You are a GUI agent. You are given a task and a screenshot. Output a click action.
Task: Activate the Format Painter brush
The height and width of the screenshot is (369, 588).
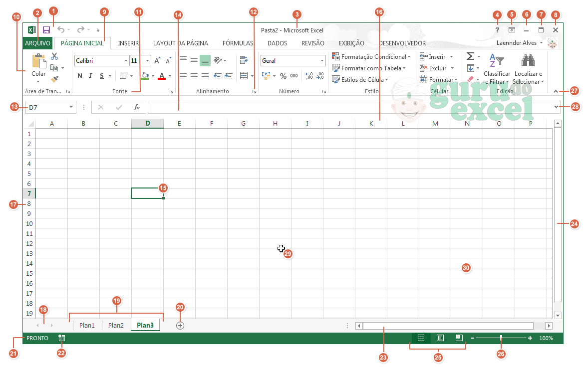54,79
